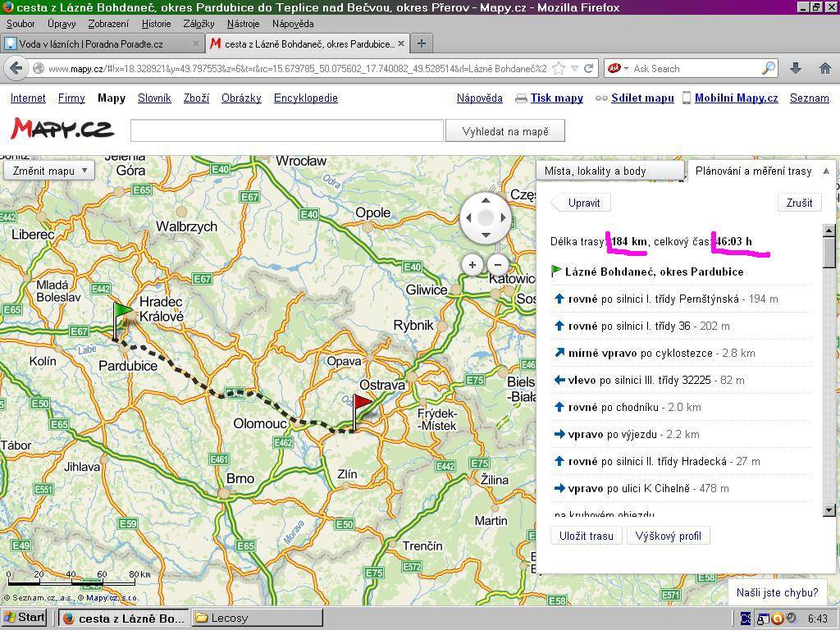
Task: Click the map search input field
Action: click(287, 130)
